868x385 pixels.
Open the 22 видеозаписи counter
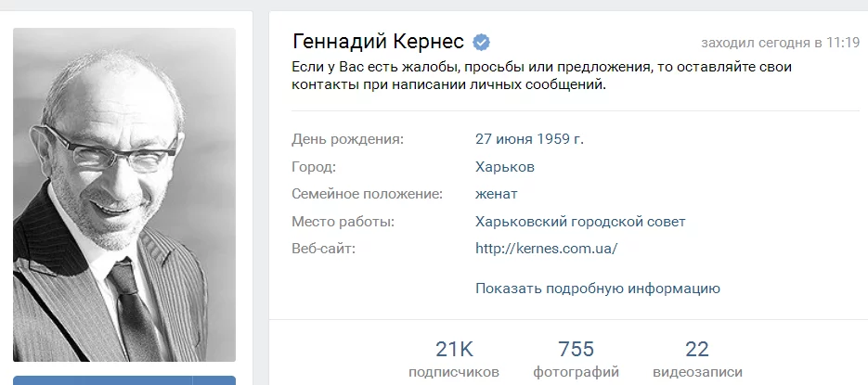(x=696, y=359)
